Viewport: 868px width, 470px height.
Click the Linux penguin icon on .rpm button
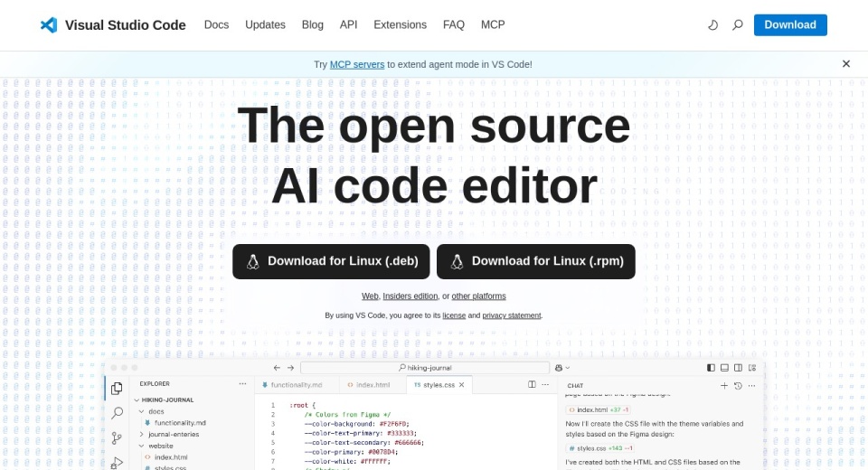pyautogui.click(x=457, y=262)
